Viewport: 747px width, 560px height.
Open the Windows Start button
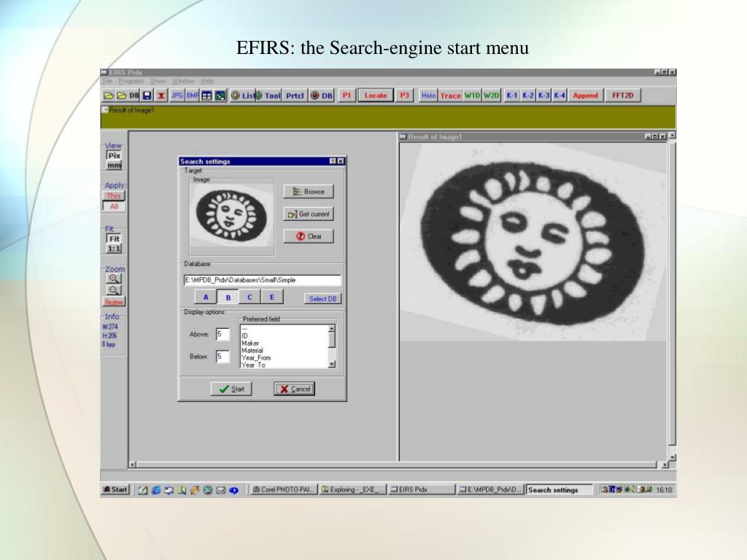pos(115,489)
